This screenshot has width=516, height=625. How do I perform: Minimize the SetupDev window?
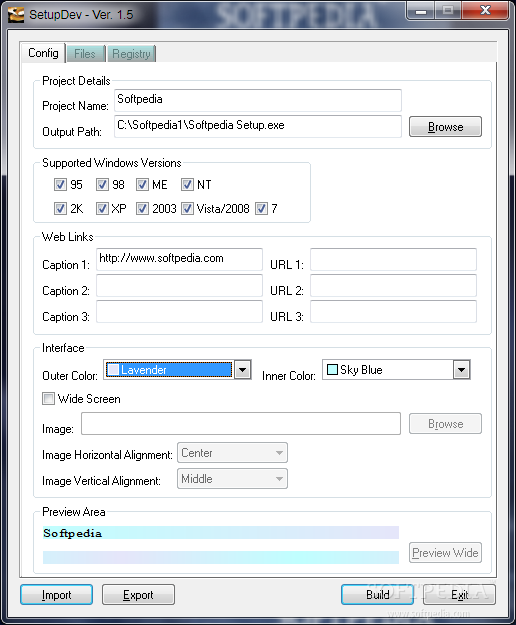pyautogui.click(x=421, y=11)
